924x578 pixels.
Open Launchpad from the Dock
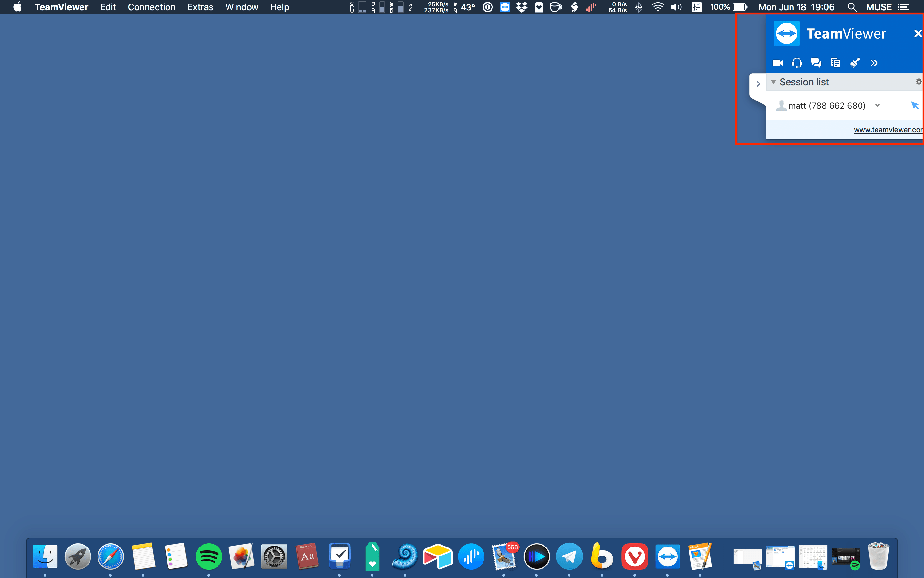click(78, 556)
